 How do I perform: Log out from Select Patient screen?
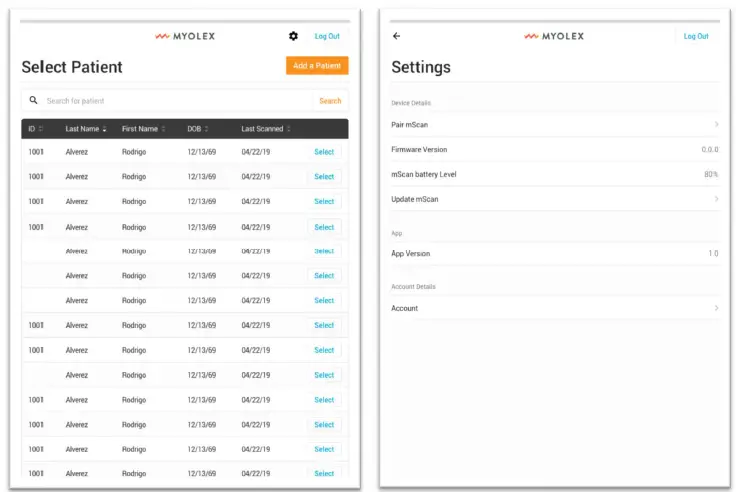click(x=327, y=36)
